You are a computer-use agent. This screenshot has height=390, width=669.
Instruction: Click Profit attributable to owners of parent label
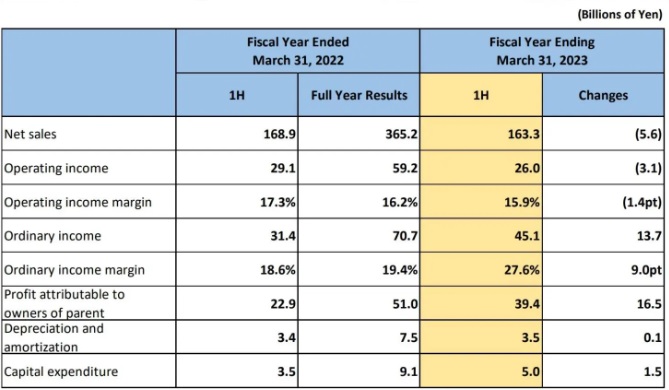pyautogui.click(x=64, y=303)
